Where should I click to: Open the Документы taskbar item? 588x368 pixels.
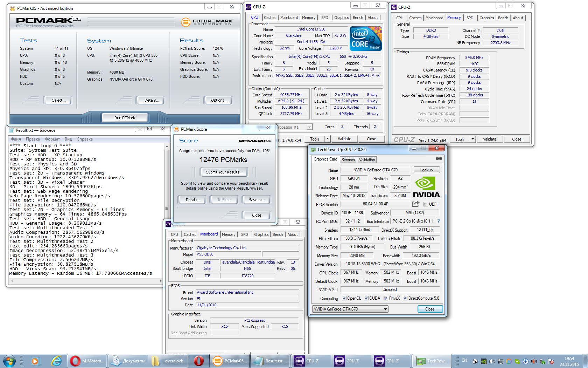(x=128, y=361)
